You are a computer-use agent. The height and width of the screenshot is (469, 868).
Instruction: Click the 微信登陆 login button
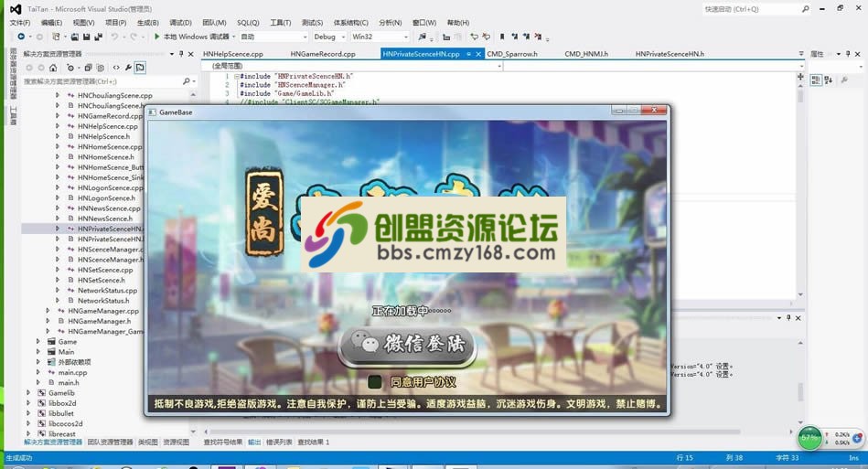point(408,346)
